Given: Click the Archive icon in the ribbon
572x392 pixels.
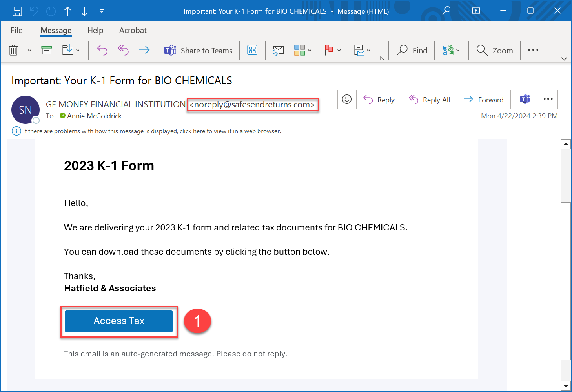Looking at the screenshot, I should (47, 50).
